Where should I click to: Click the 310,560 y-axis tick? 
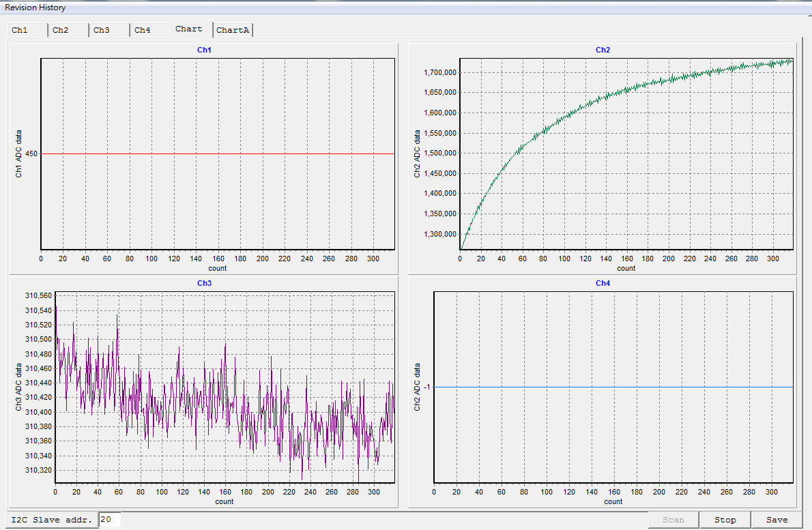(x=39, y=295)
